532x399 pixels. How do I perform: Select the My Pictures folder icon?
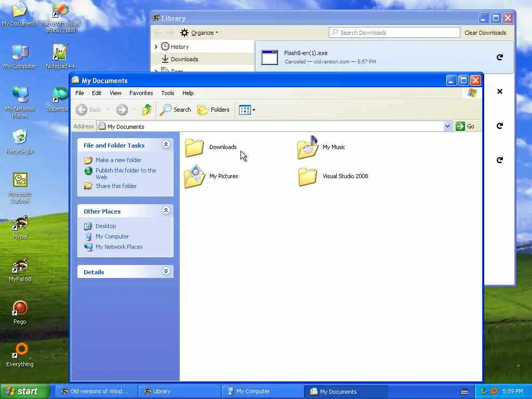coord(194,177)
